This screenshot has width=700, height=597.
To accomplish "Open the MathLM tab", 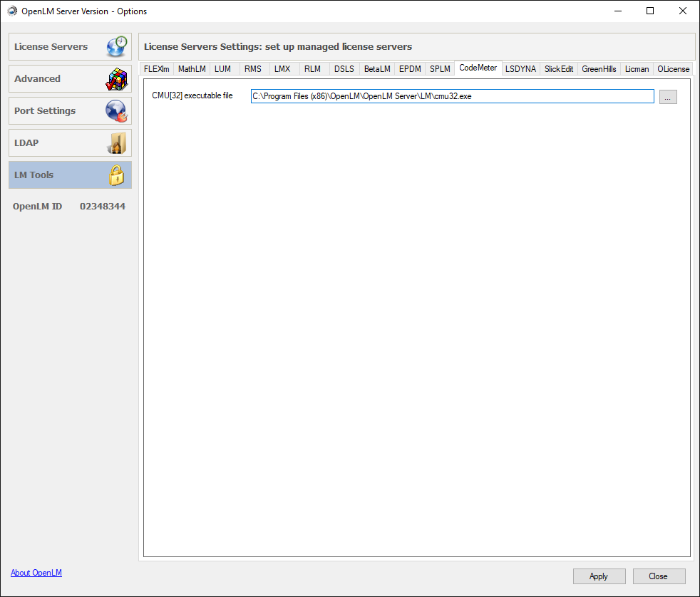I will click(x=192, y=69).
